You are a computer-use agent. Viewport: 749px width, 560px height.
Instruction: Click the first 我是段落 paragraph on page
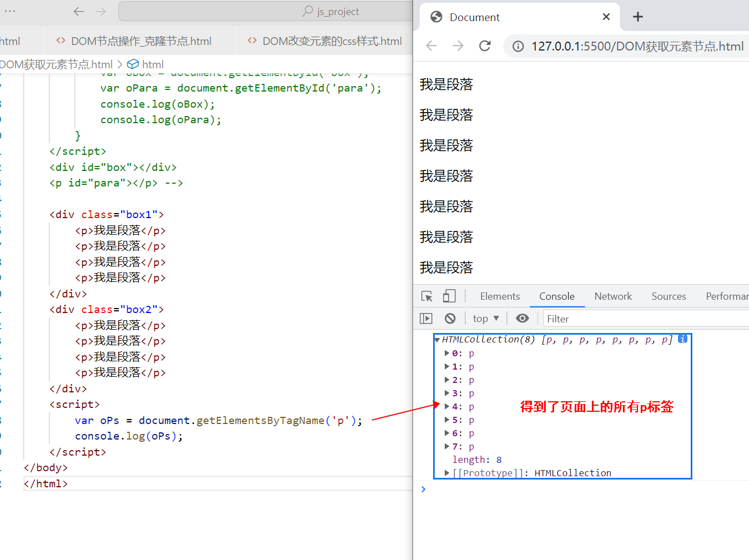(x=446, y=84)
